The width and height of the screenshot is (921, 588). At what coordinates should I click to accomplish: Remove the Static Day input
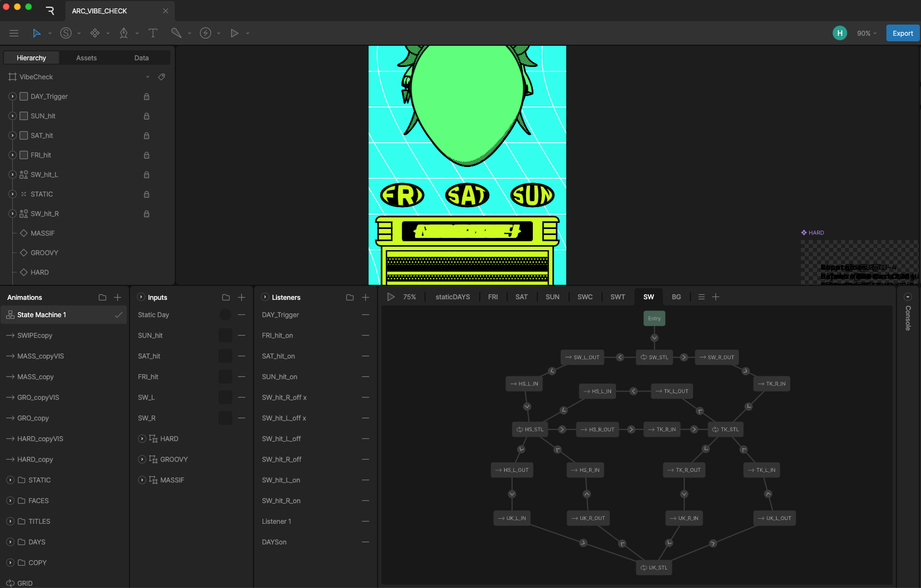241,315
